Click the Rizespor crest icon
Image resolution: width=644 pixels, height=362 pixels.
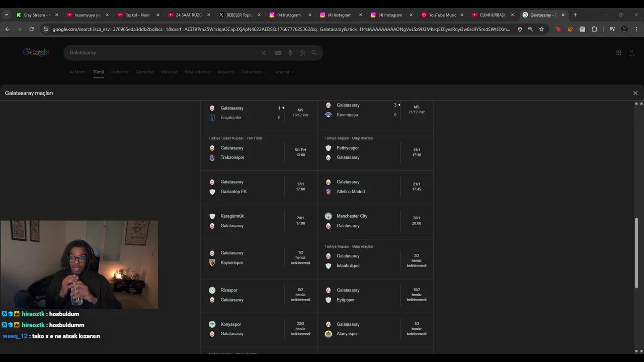(x=212, y=290)
